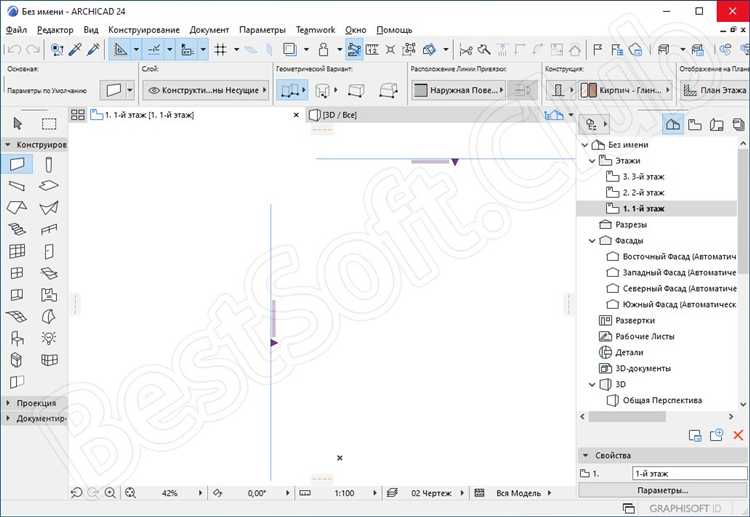This screenshot has height=517, width=750.
Task: Toggle the Trace reference icon
Action: click(290, 49)
